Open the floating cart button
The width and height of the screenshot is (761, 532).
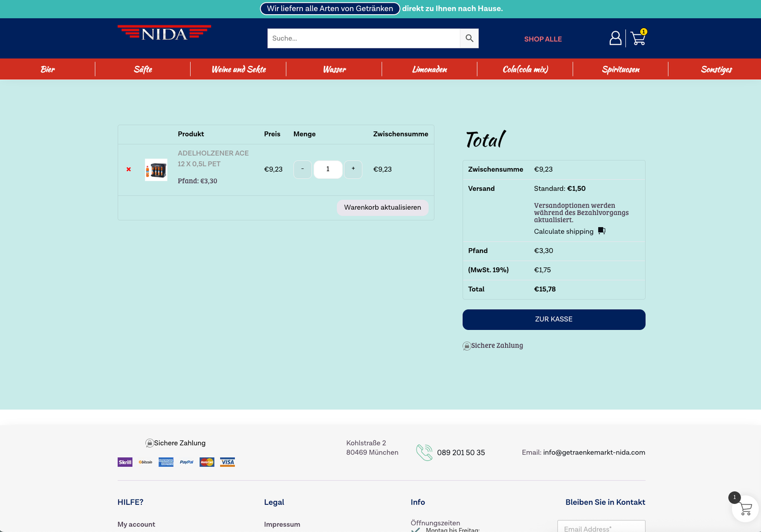[745, 509]
